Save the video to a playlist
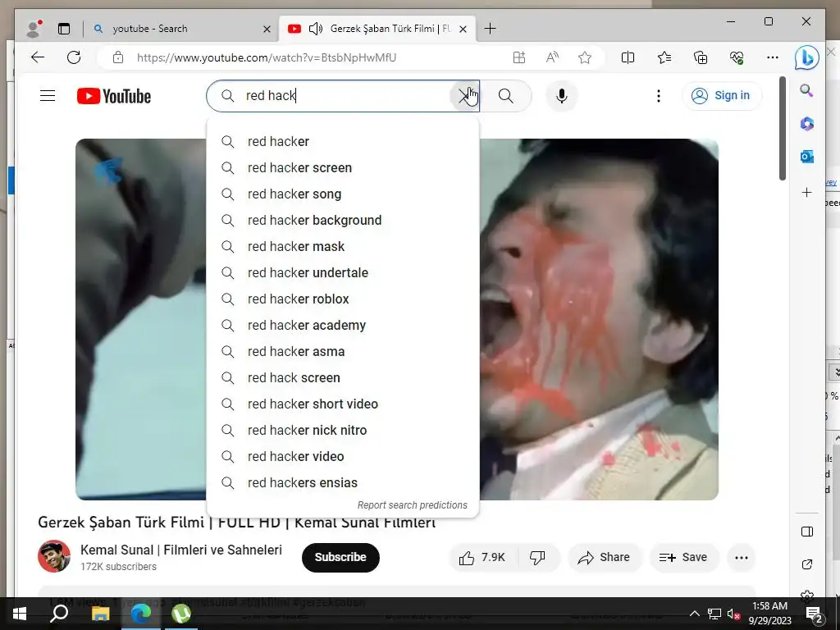Viewport: 840px width, 630px height. 683,558
